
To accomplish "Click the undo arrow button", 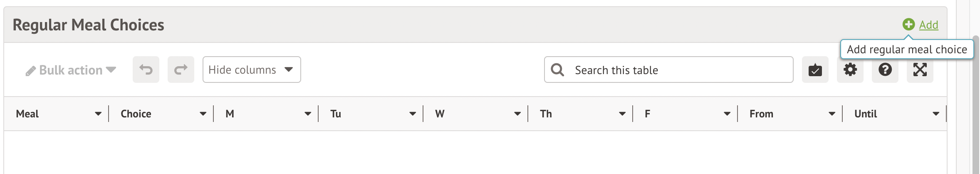I will pos(146,70).
